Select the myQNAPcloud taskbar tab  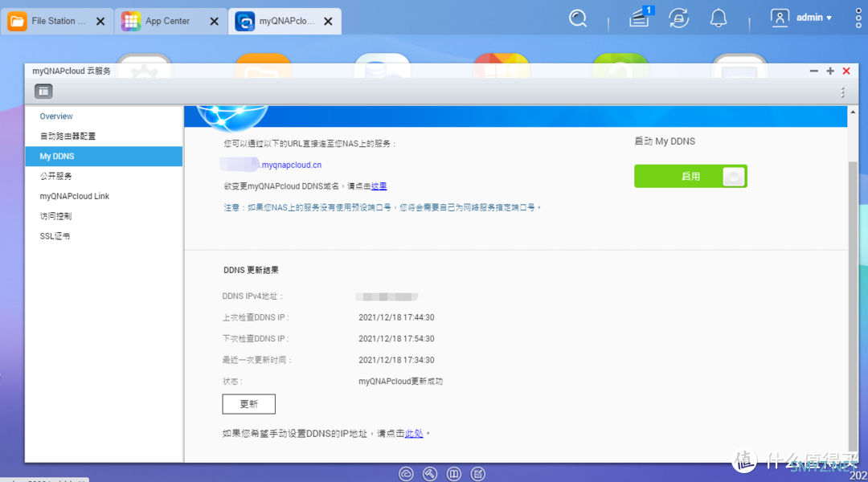click(285, 21)
